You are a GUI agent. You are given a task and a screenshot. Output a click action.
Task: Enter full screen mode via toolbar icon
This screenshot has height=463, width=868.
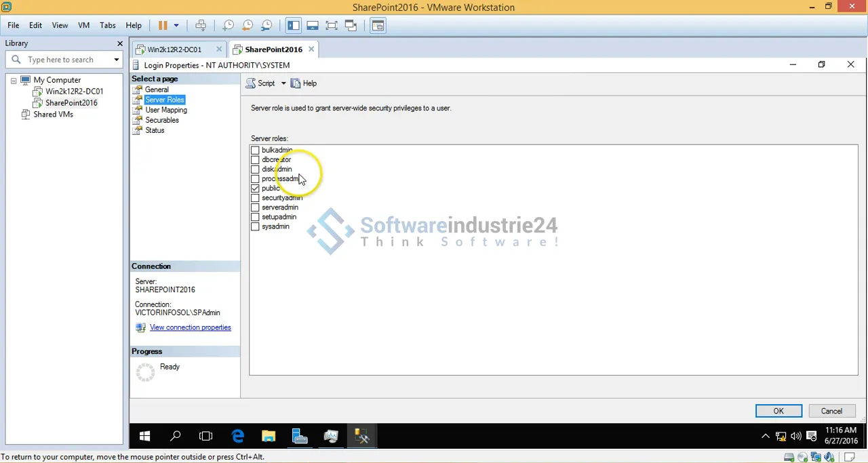click(332, 26)
